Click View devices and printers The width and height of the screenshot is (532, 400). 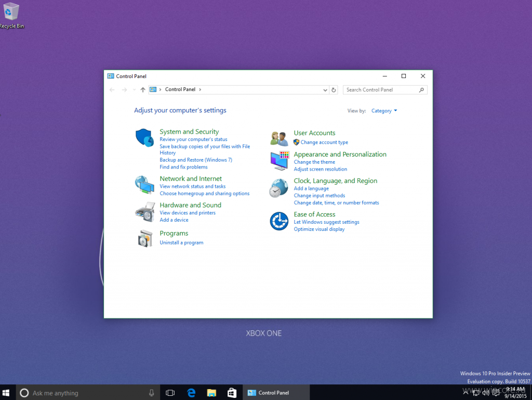(x=188, y=213)
